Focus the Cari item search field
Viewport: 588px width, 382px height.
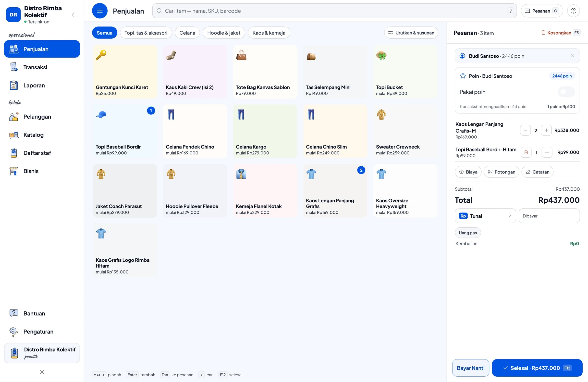pyautogui.click(x=334, y=11)
